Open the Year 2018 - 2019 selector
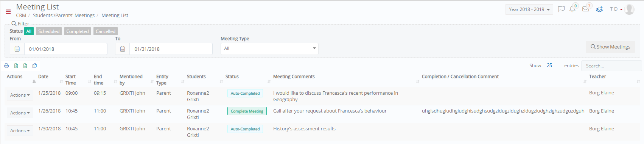The height and width of the screenshot is (144, 644). click(x=529, y=9)
